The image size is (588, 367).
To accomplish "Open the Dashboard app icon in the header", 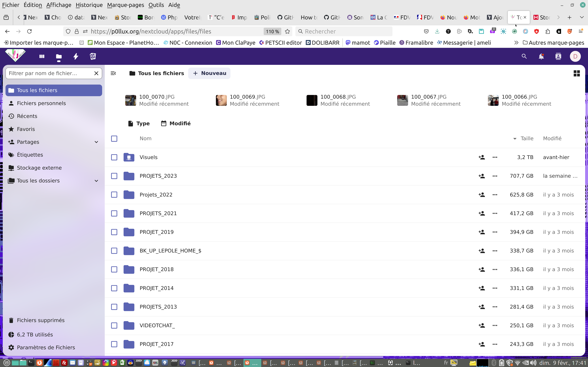I will [x=42, y=56].
